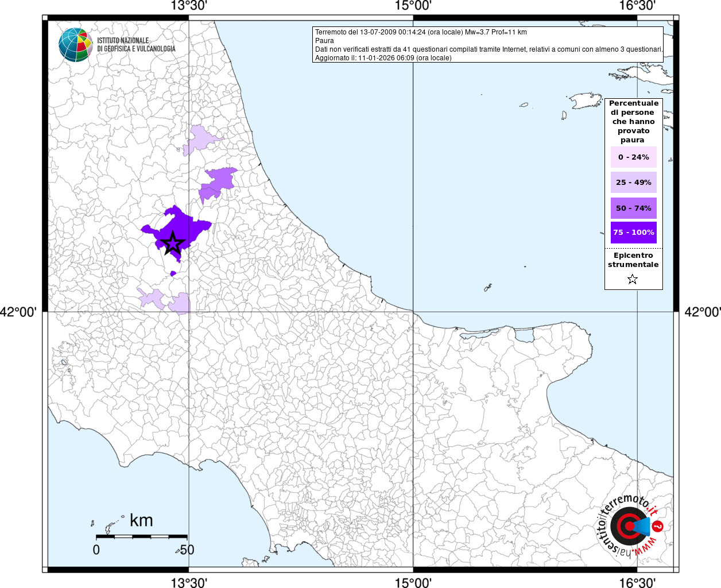Screen dimensions: 721x588
Task: Click the 'Aggiornato il' update date line
Action: [383, 58]
